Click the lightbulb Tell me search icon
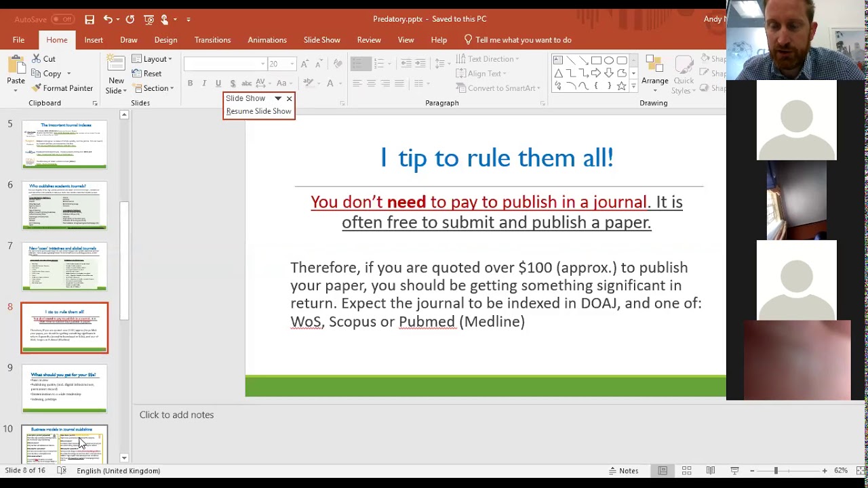 coord(468,40)
